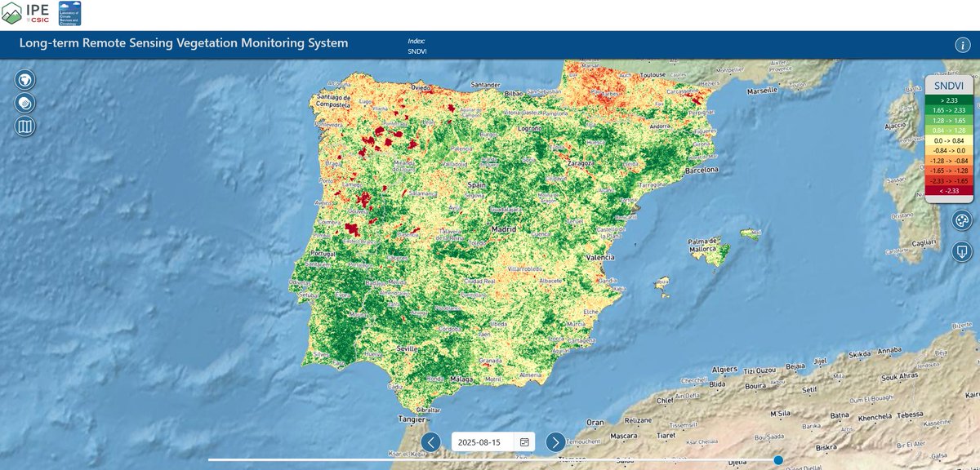
Task: Open the folded map basemap icon
Action: click(x=26, y=126)
